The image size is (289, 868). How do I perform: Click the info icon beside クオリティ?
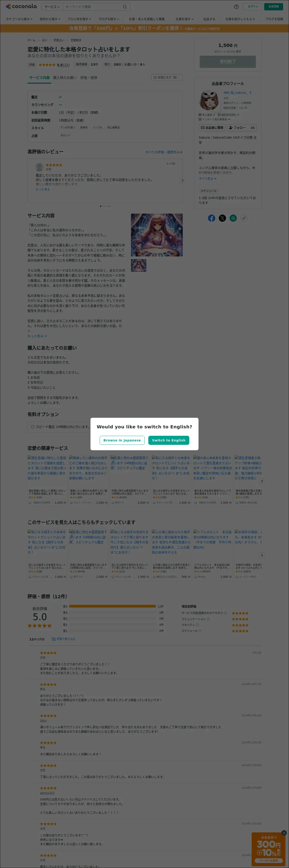coord(197,625)
